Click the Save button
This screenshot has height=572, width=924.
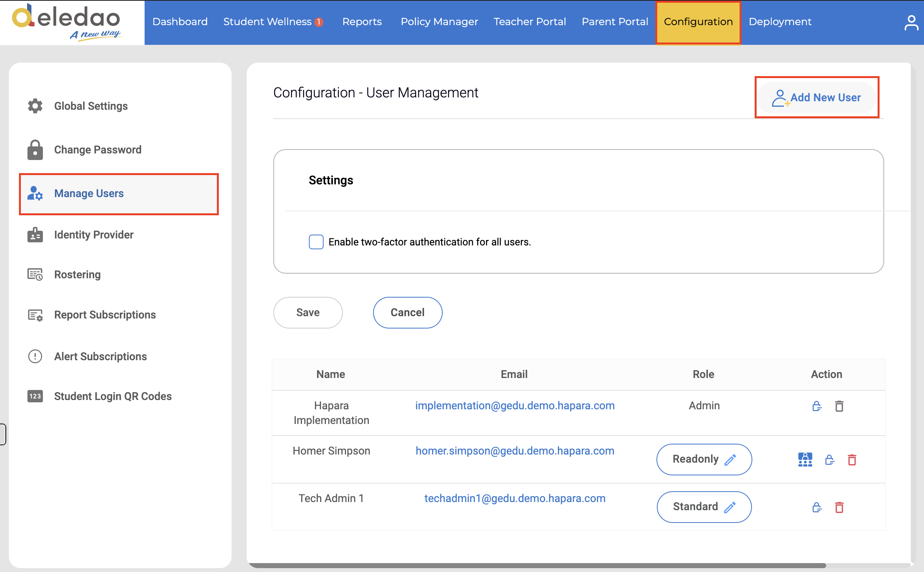point(308,313)
